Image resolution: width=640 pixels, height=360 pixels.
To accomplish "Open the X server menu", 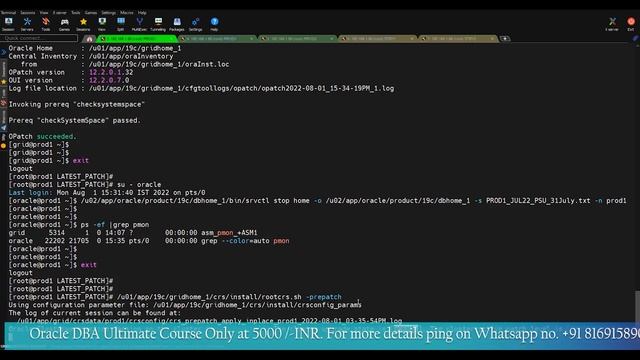I will coord(60,13).
